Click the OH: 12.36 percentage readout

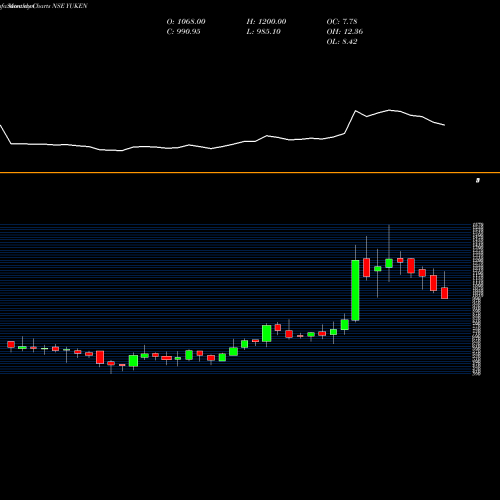point(345,32)
